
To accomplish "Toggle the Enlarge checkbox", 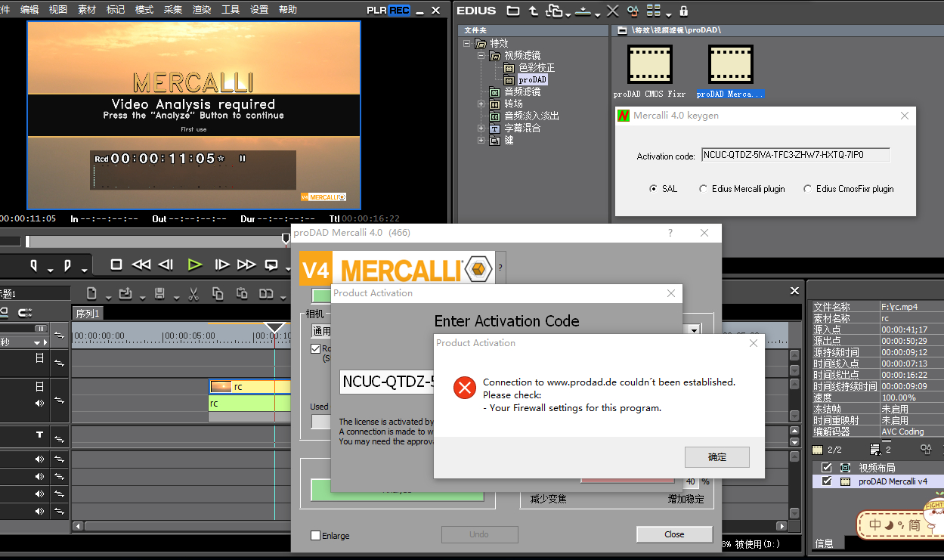I will pyautogui.click(x=316, y=535).
